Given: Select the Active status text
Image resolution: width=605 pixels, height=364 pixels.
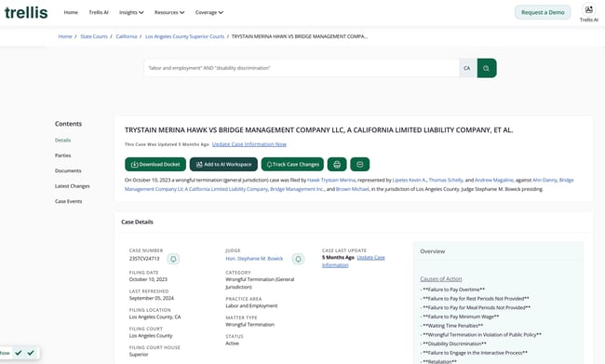Looking at the screenshot, I should coord(233,344).
